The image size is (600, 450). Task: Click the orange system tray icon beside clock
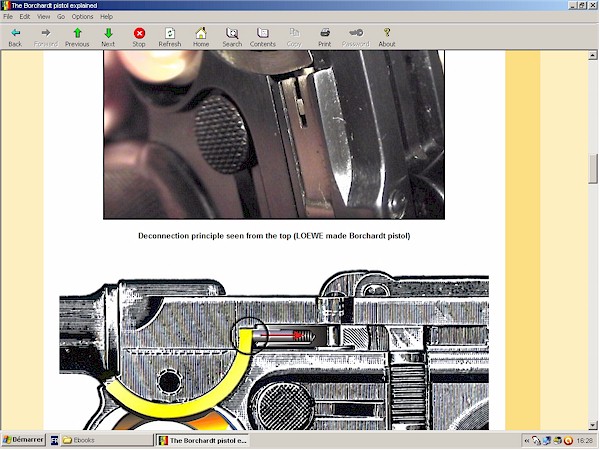click(x=569, y=441)
